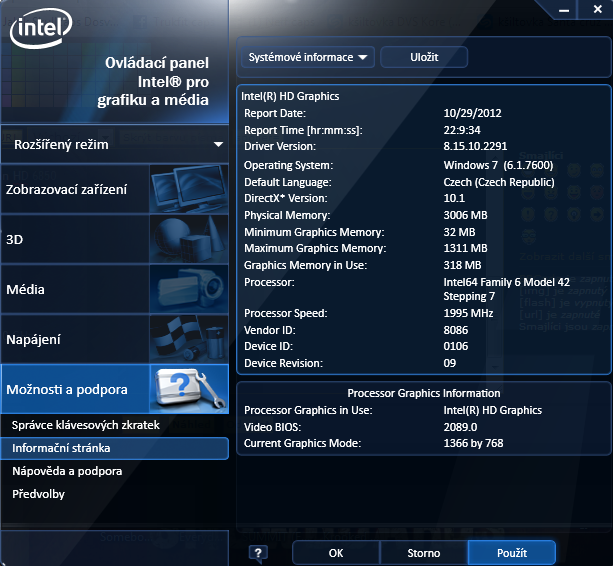Minimize the Intel control panel window
Image resolution: width=613 pixels, height=566 pixels.
click(x=564, y=10)
